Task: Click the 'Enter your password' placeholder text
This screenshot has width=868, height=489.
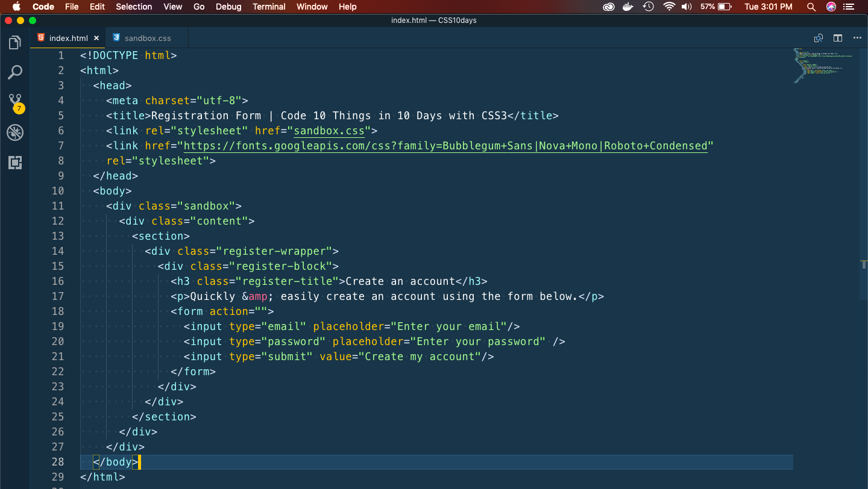Action: tap(478, 341)
